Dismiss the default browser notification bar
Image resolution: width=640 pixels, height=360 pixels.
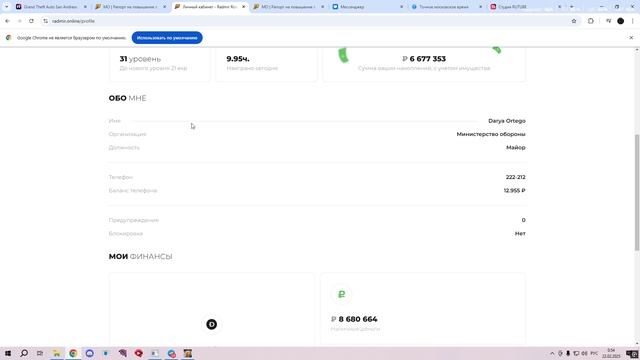coord(631,38)
